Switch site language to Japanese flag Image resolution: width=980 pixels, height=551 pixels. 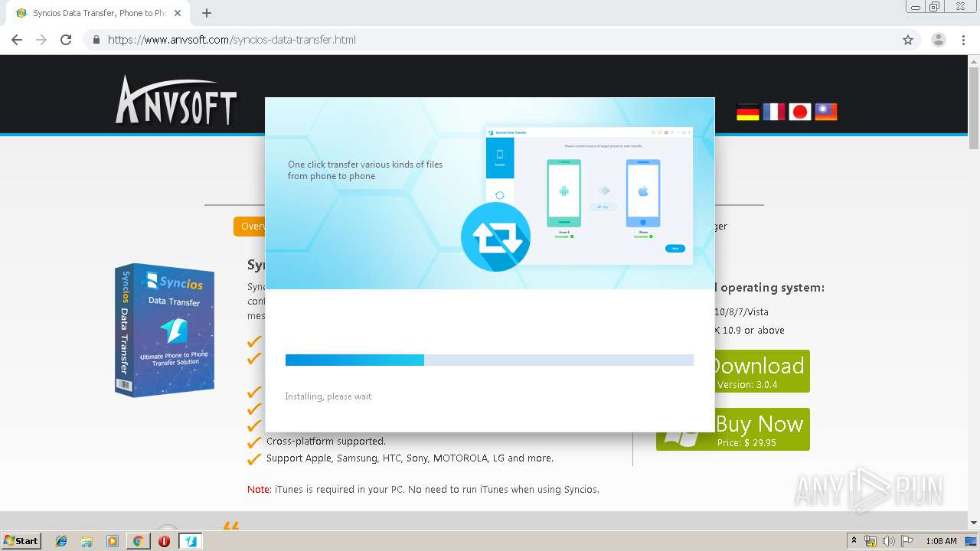(x=800, y=112)
